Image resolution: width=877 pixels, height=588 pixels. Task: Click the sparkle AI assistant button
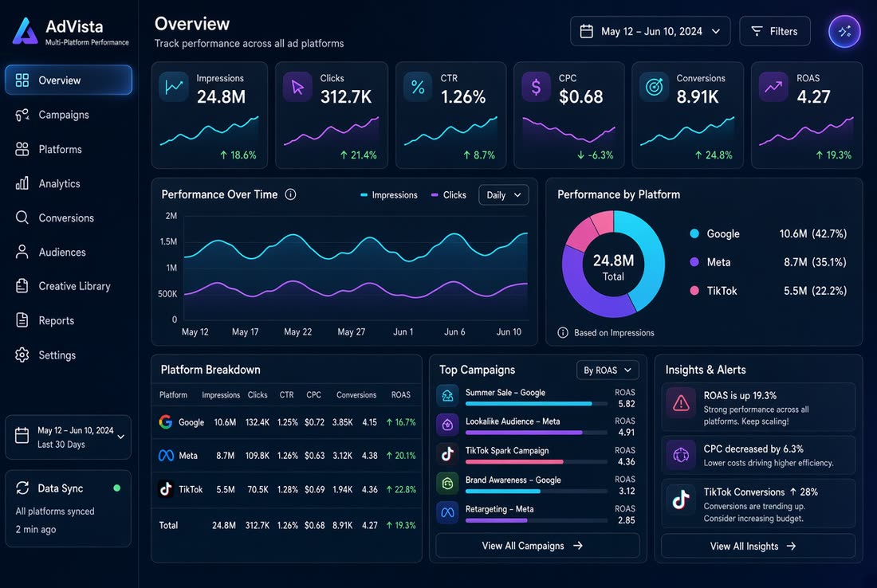(844, 31)
